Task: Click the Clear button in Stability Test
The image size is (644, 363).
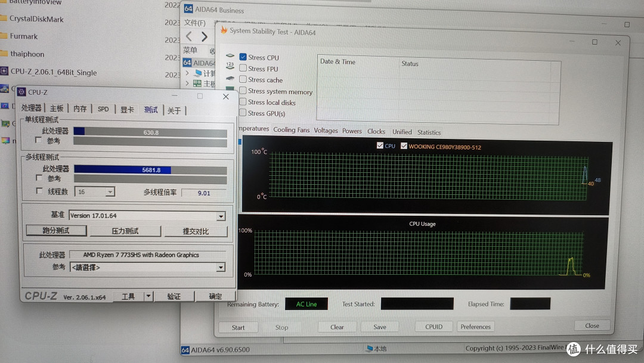Action: click(x=337, y=327)
